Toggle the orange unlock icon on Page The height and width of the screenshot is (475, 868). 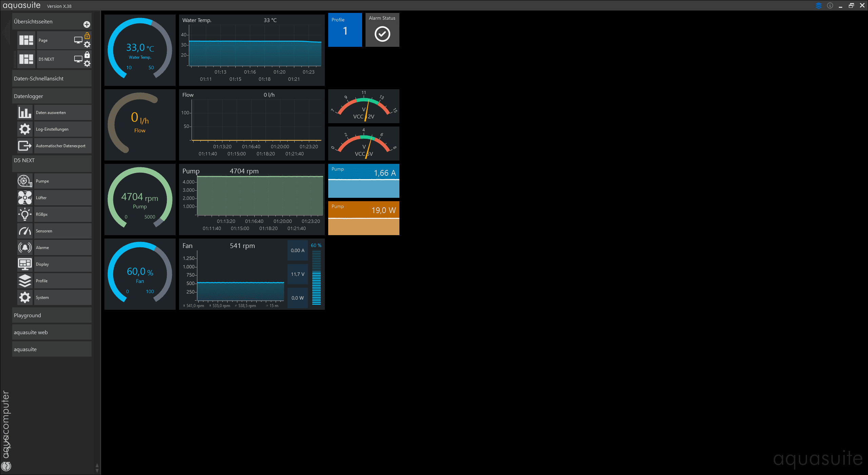87,36
